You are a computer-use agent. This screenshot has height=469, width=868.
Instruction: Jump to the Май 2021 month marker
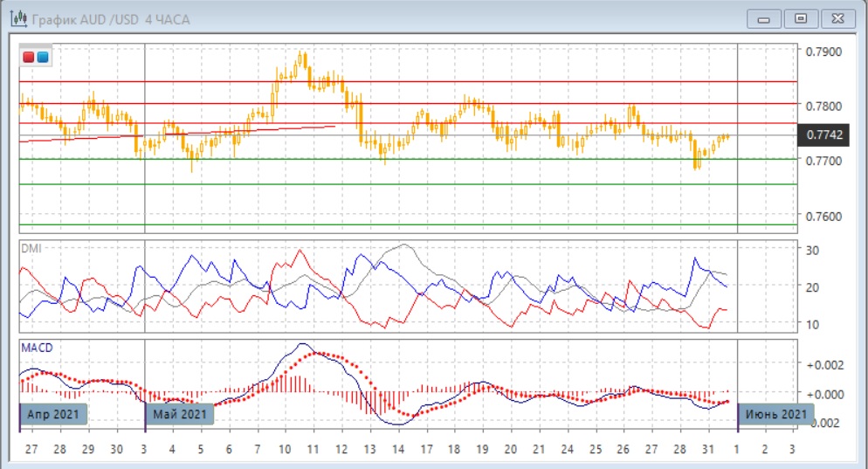(x=180, y=414)
